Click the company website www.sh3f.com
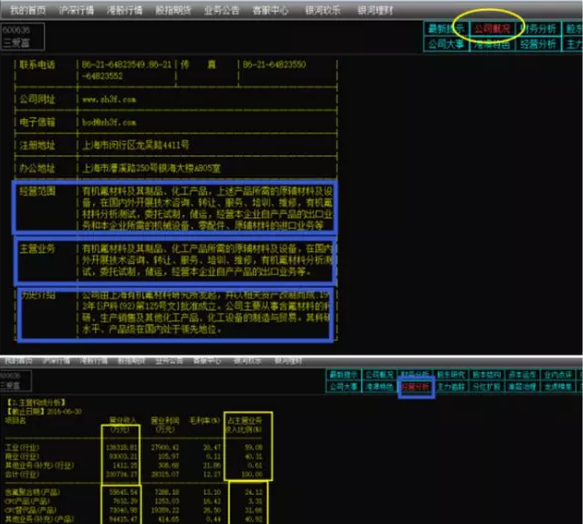Screen dimensions: 583x524 (109, 100)
